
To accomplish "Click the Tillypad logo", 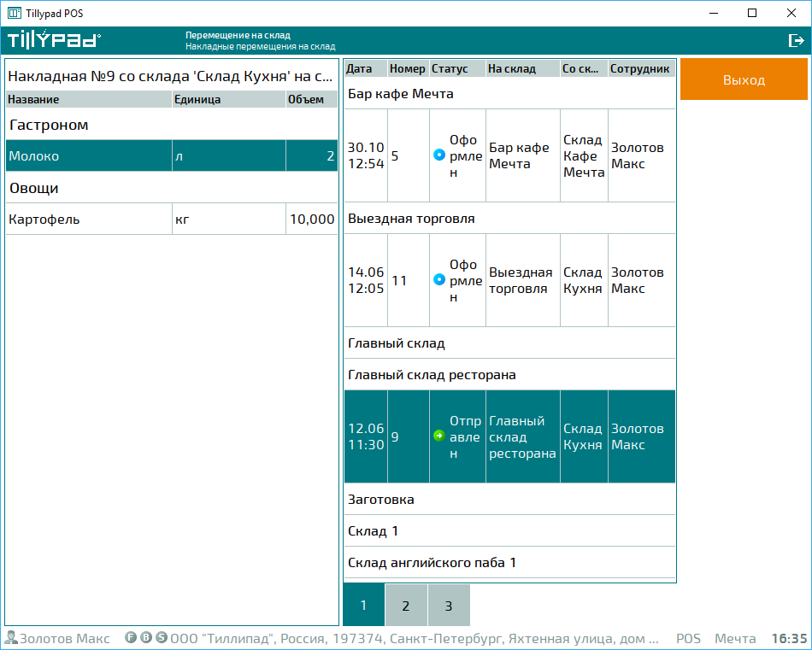I will pyautogui.click(x=54, y=40).
